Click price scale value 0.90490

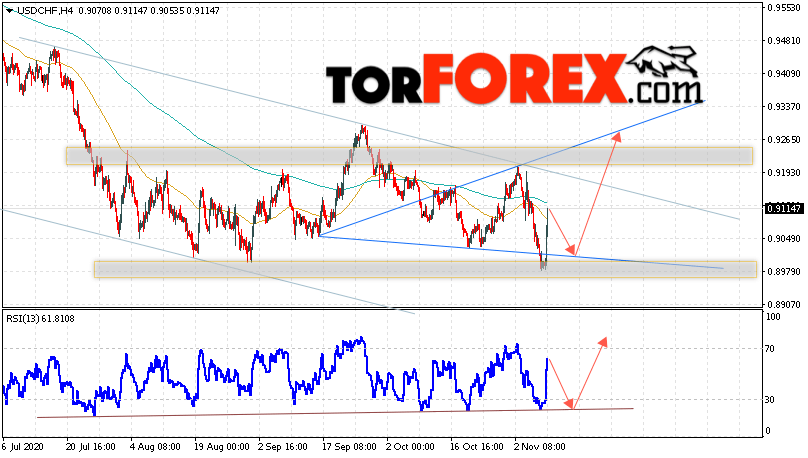784,239
